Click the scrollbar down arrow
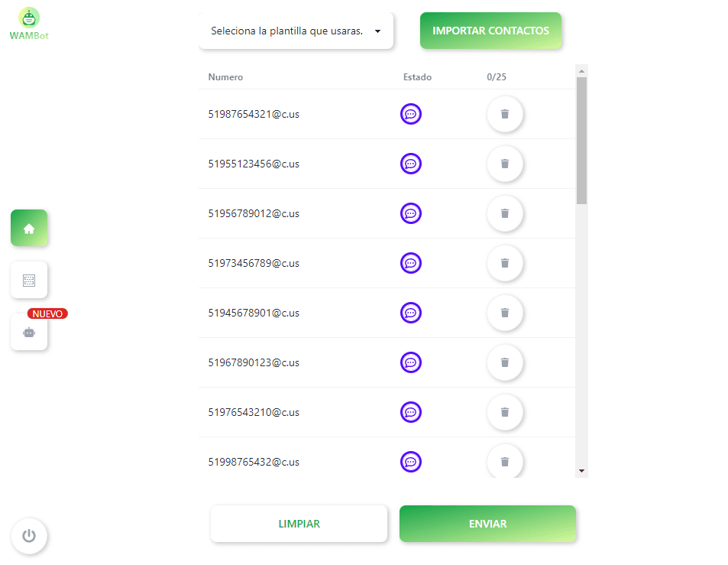728x565 pixels. tap(581, 471)
